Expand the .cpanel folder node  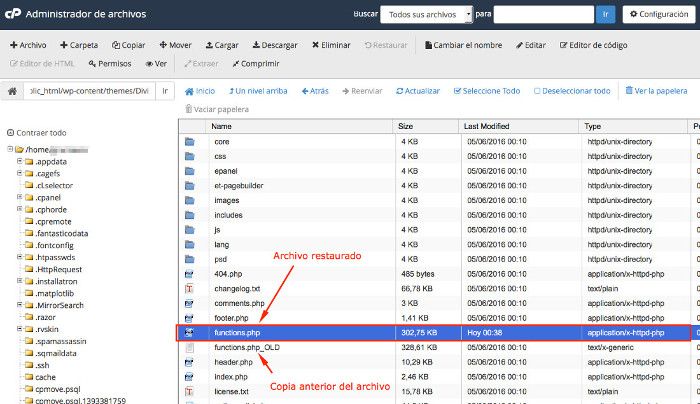[x=20, y=196]
